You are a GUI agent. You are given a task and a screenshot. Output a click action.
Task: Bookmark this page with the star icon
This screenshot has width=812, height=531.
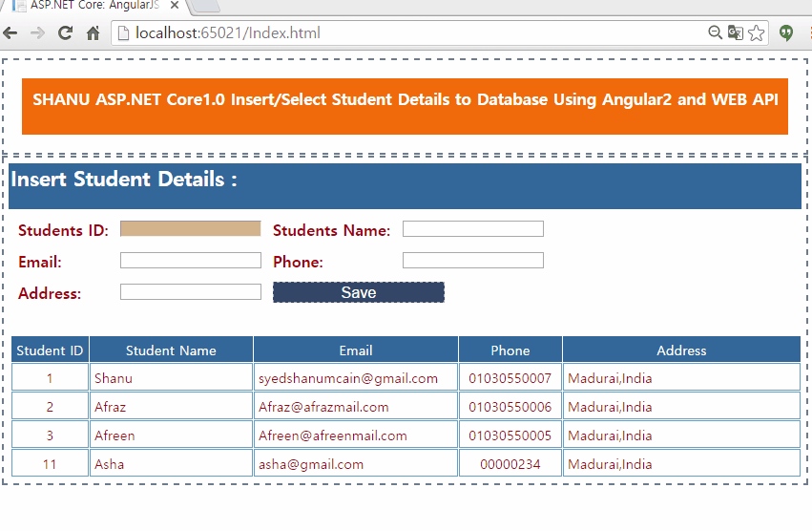tap(757, 32)
